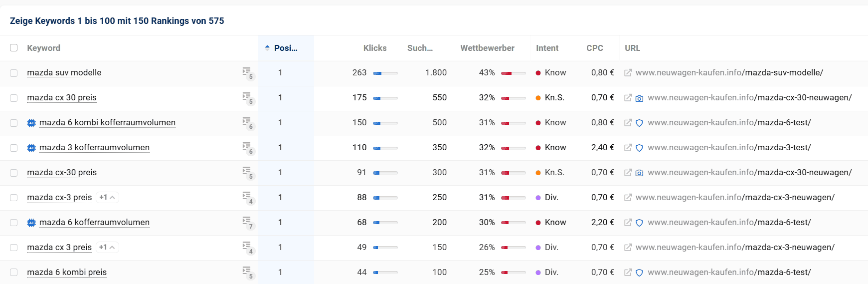Open SERP features icon for mazda cx-30 preis
868x284 pixels.
[248, 173]
